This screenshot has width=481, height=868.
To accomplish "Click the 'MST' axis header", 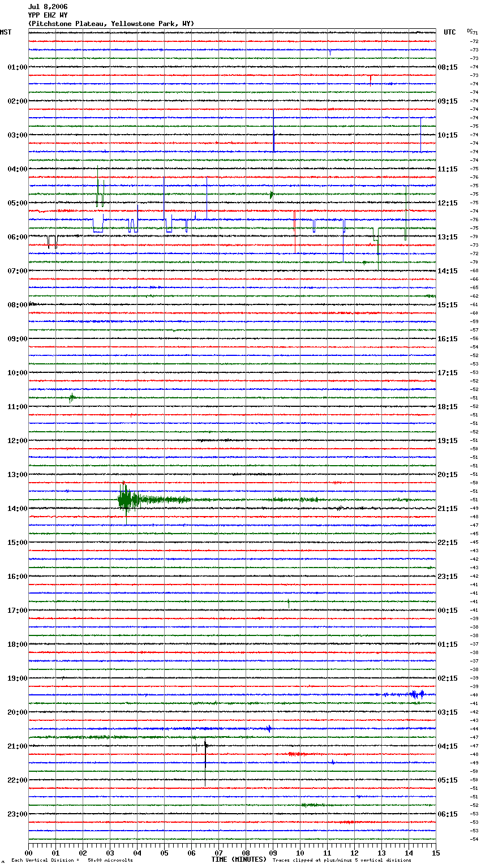I will click(x=6, y=32).
